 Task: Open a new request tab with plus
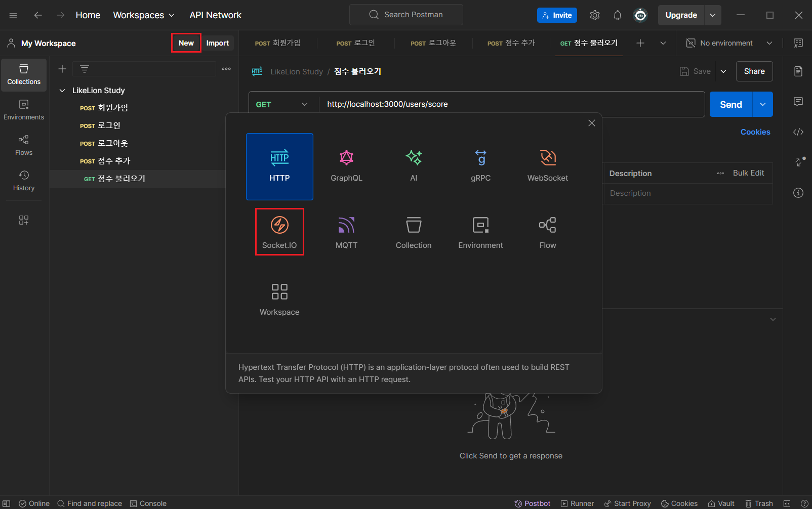coord(640,43)
